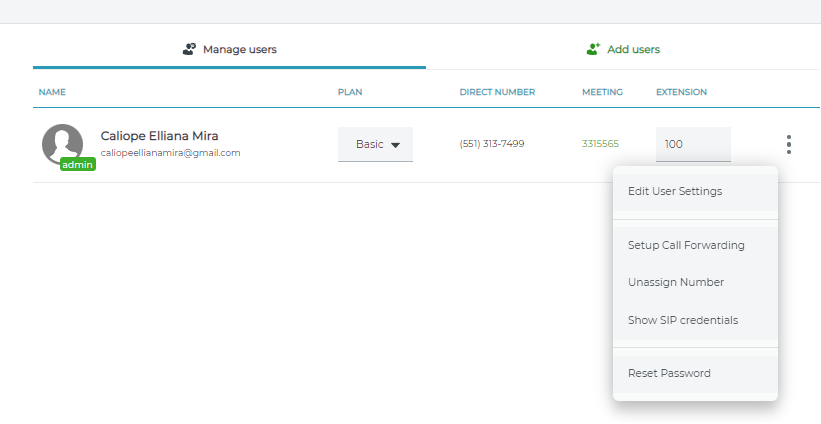
Task: Open meeting link 3315565
Action: coord(600,144)
